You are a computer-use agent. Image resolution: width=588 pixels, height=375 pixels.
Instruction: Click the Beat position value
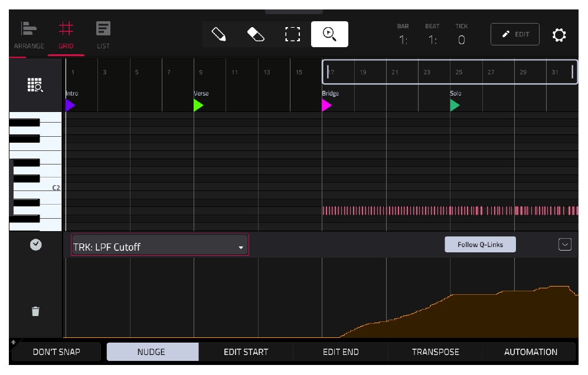point(432,40)
